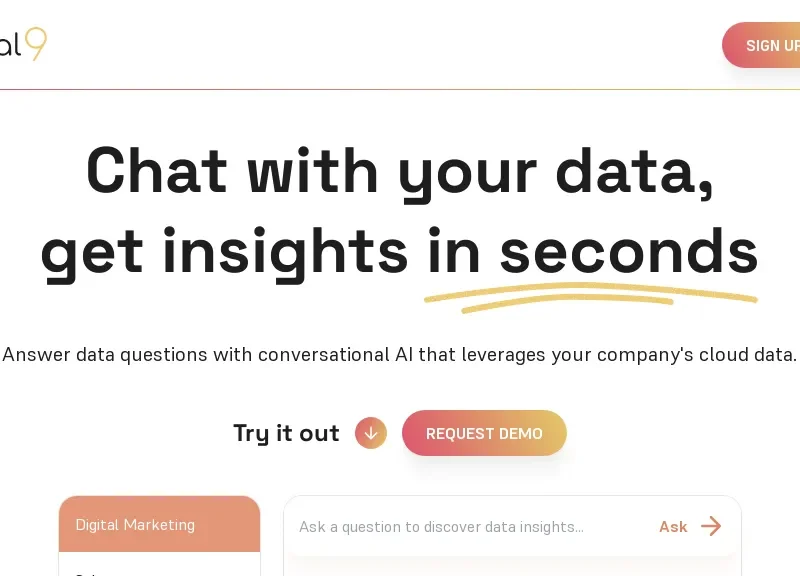Click the word Chat in headline
Viewport: 800px width, 576px height.
[x=157, y=170]
